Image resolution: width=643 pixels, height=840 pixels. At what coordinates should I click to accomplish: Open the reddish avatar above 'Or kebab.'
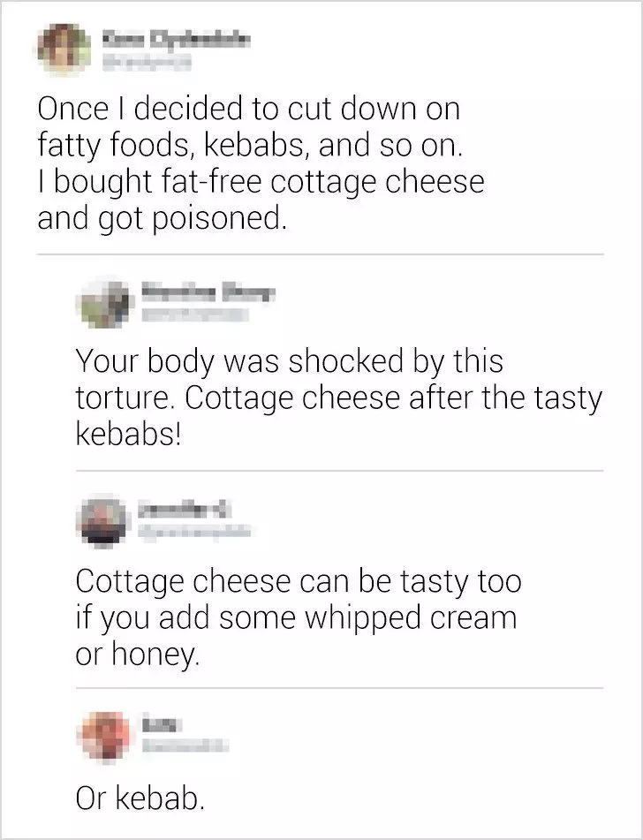(103, 737)
